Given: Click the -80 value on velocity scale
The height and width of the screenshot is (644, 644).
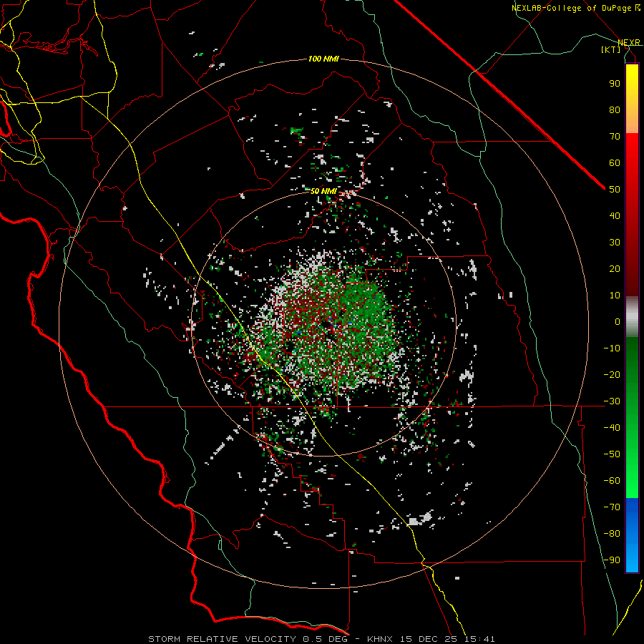Looking at the screenshot, I should point(612,534).
